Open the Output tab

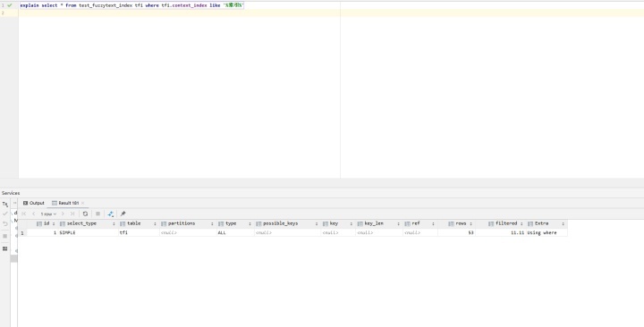click(x=33, y=203)
